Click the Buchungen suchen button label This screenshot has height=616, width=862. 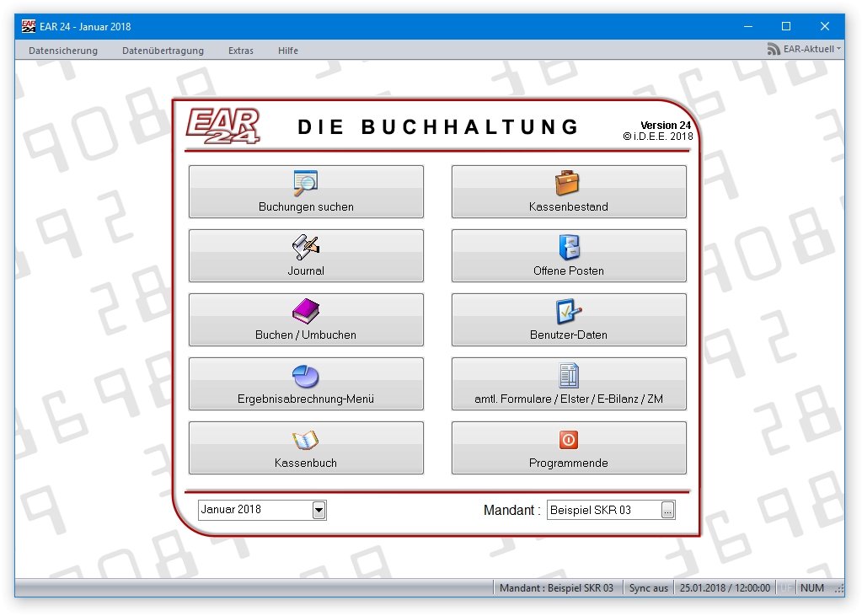click(306, 206)
